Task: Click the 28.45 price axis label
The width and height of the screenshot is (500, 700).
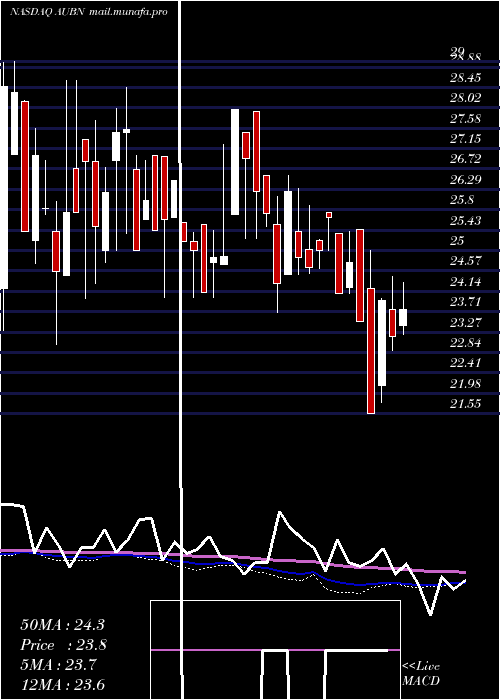Action: click(x=465, y=78)
